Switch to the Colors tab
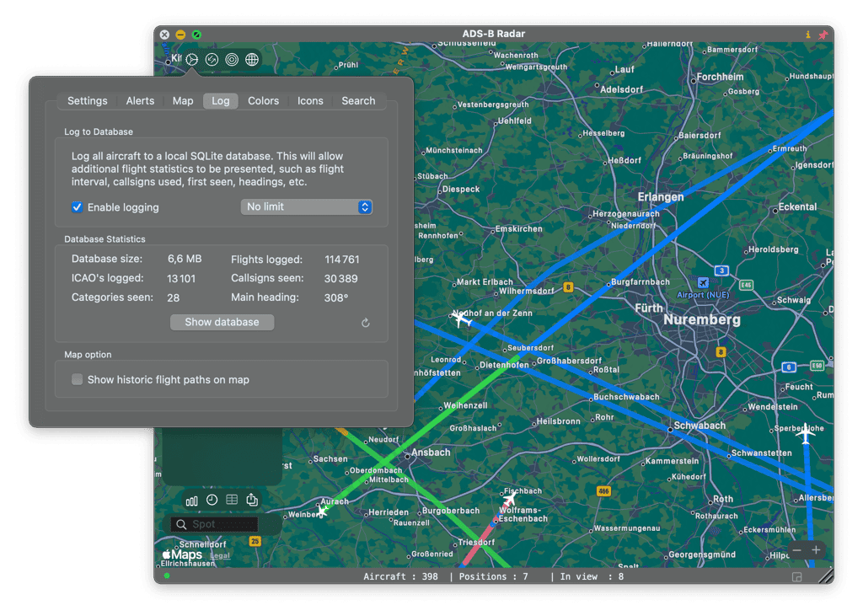This screenshot has height=616, width=863. [x=263, y=100]
